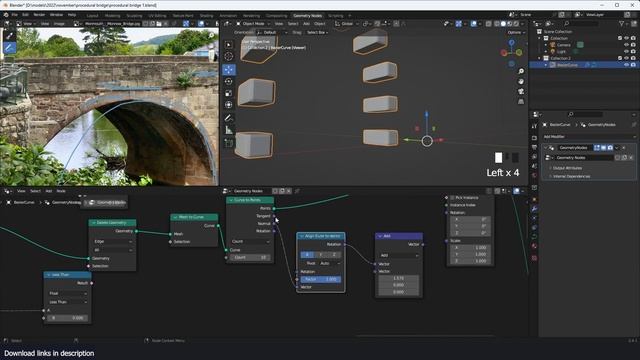Open the Edge domain dropdown on Delete Geometry node
The image size is (640, 360).
point(113,242)
